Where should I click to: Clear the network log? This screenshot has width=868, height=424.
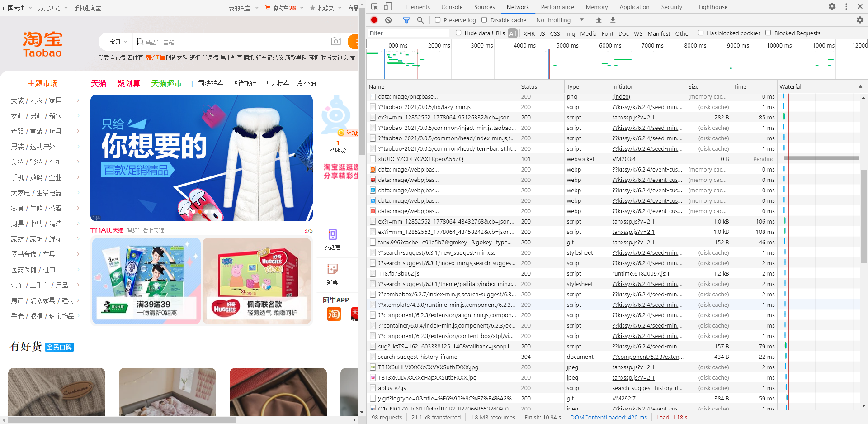pos(388,20)
